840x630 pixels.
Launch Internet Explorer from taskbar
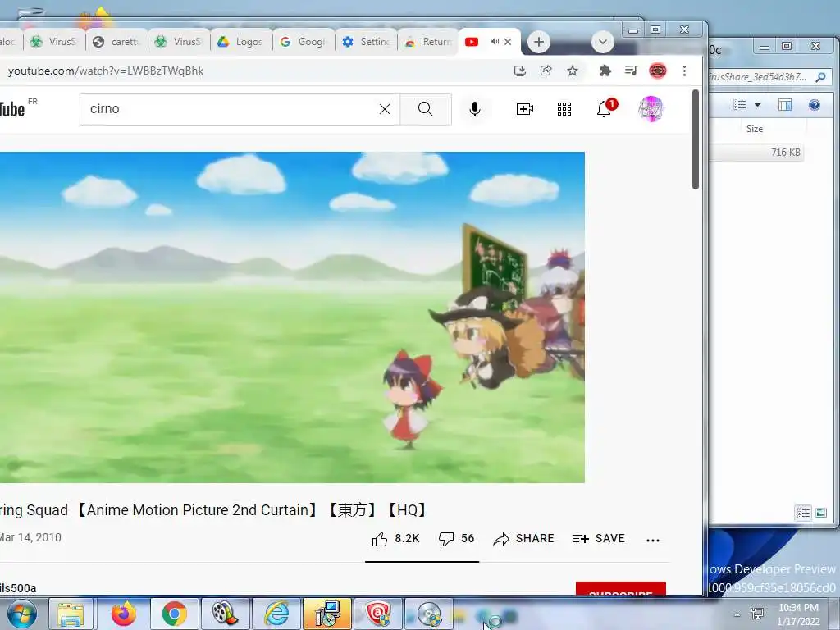pos(276,614)
